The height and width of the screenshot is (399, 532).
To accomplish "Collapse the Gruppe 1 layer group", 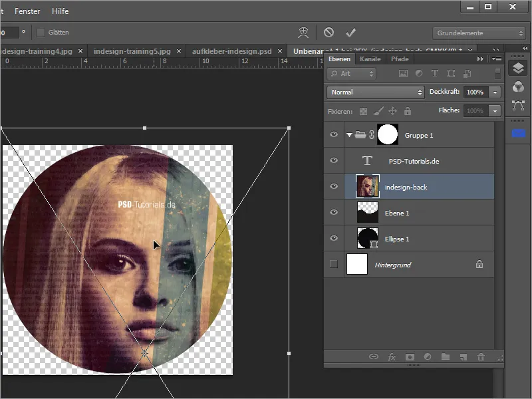I will (349, 135).
